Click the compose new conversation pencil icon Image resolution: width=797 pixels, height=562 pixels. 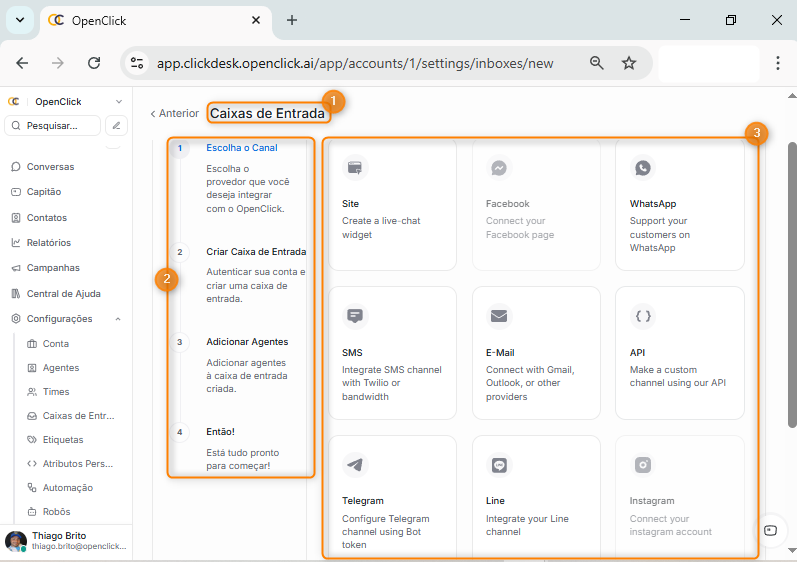click(x=117, y=126)
